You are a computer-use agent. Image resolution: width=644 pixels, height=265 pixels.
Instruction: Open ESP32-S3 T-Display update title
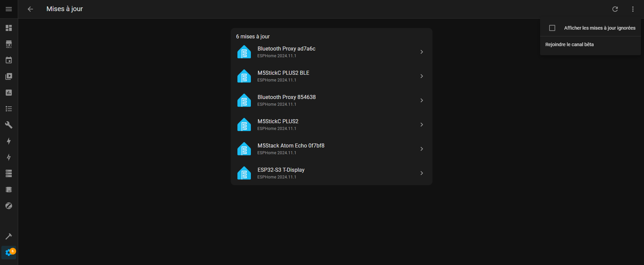tap(281, 170)
